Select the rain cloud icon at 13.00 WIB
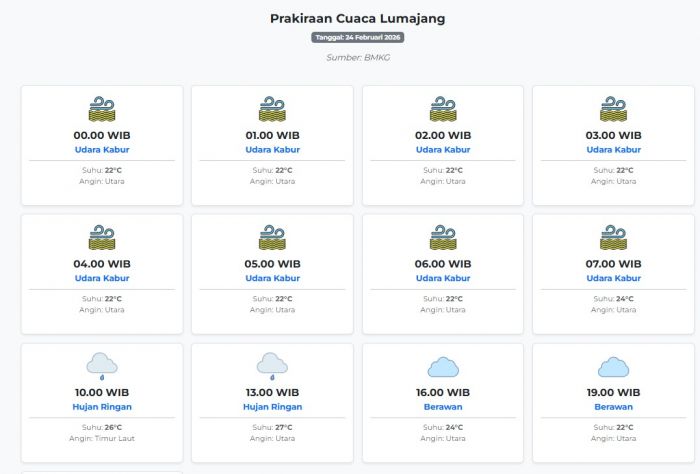Image resolution: width=700 pixels, height=474 pixels. 272,366
